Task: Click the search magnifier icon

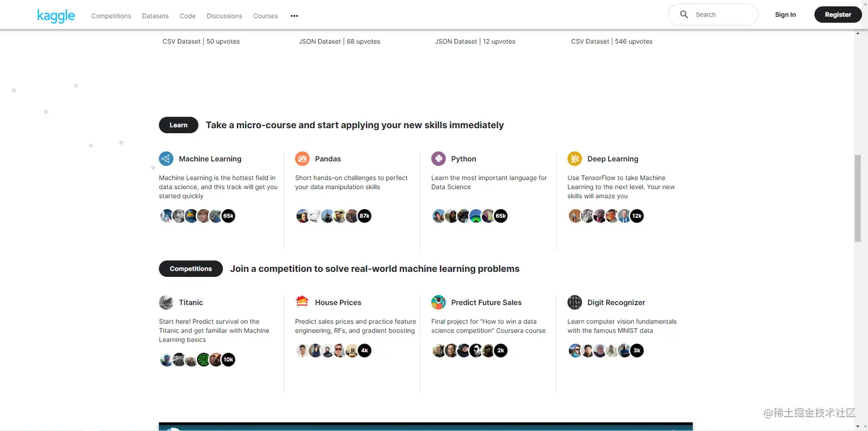Action: pyautogui.click(x=684, y=14)
